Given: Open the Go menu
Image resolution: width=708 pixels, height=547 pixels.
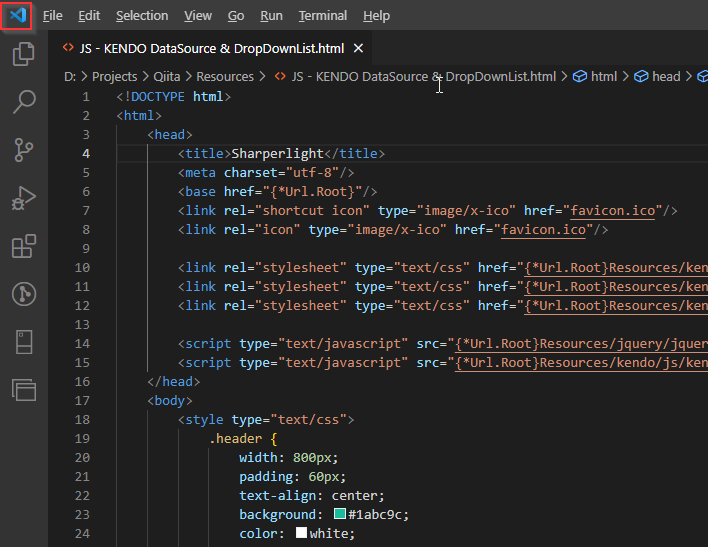Looking at the screenshot, I should (x=236, y=16).
